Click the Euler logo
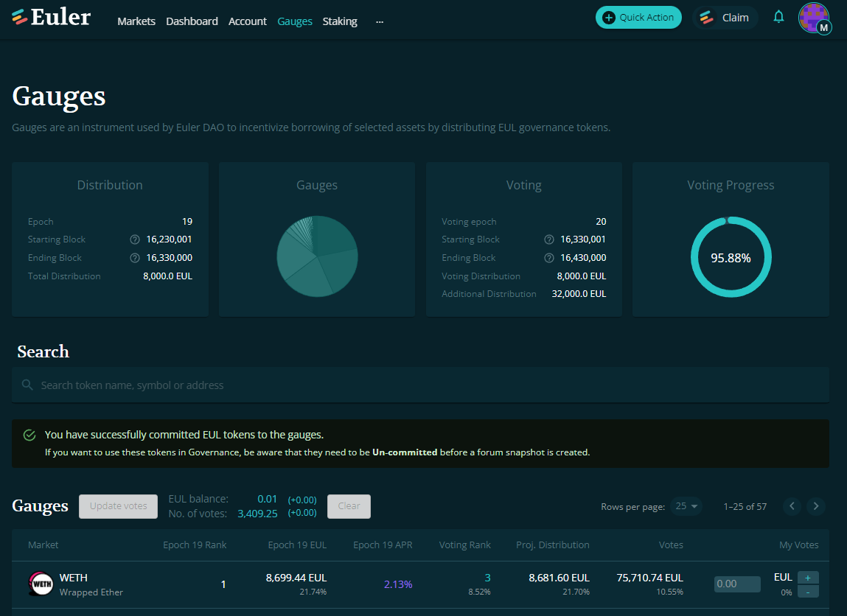This screenshot has height=616, width=847. click(x=52, y=17)
